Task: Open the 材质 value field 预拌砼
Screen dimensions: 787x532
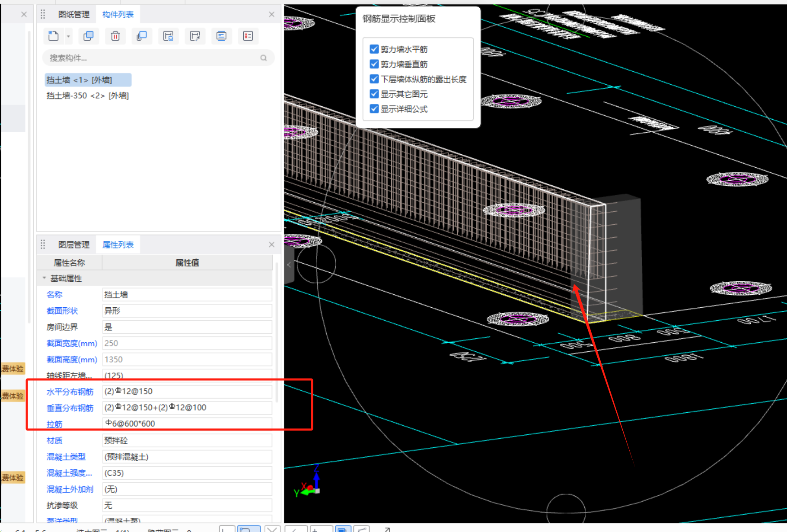Action: (187, 440)
